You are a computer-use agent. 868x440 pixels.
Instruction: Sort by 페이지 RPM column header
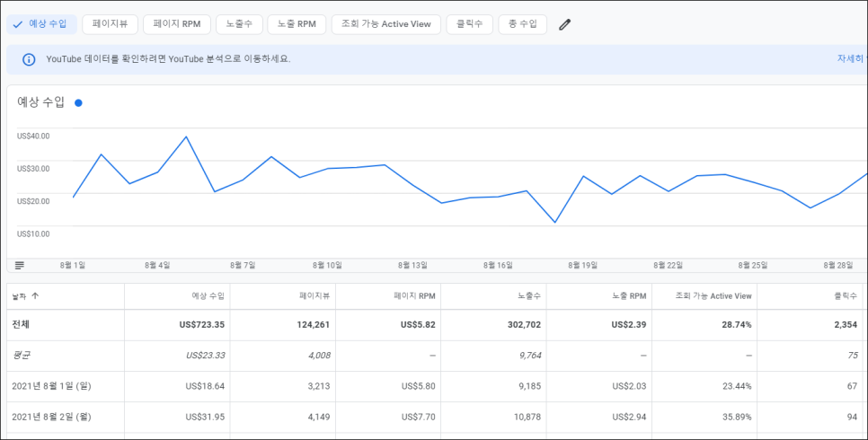(x=414, y=296)
